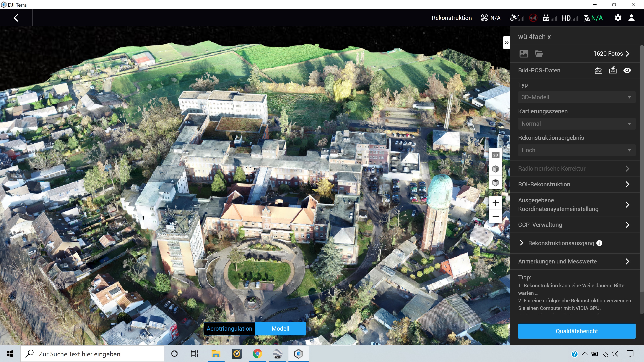Viewport: 644px width, 362px height.
Task: Open the notification center icon
Action: pos(630,354)
